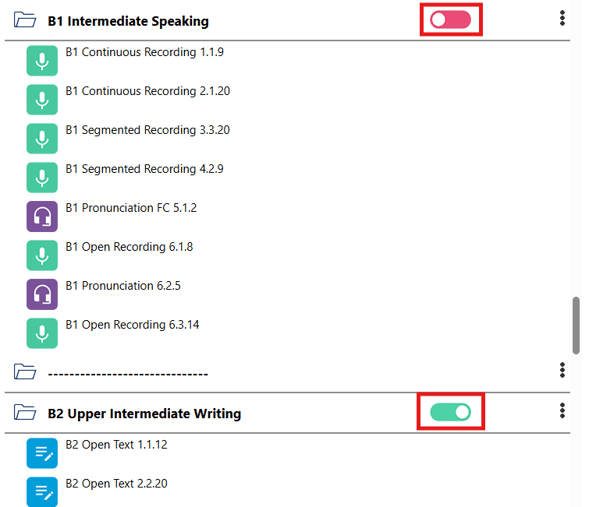Image resolution: width=589 pixels, height=507 pixels.
Task: Click writing icon for B2 Open Text 2.2.20
Action: click(42, 492)
